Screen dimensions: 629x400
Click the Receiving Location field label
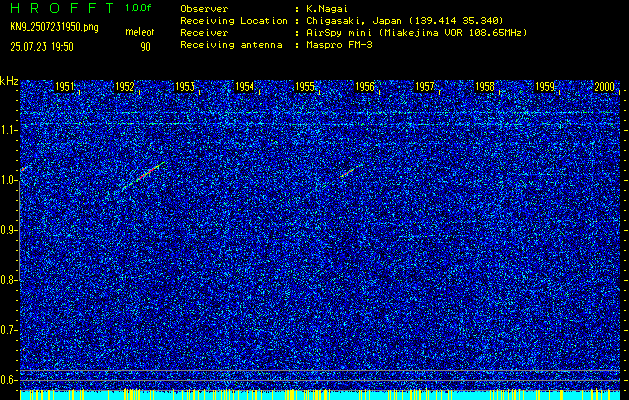coord(234,21)
